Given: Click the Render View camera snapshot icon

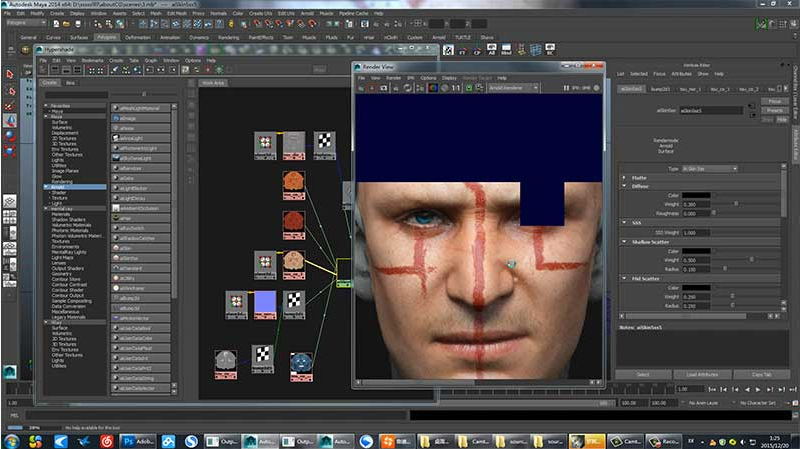Looking at the screenshot, I should click(x=384, y=88).
